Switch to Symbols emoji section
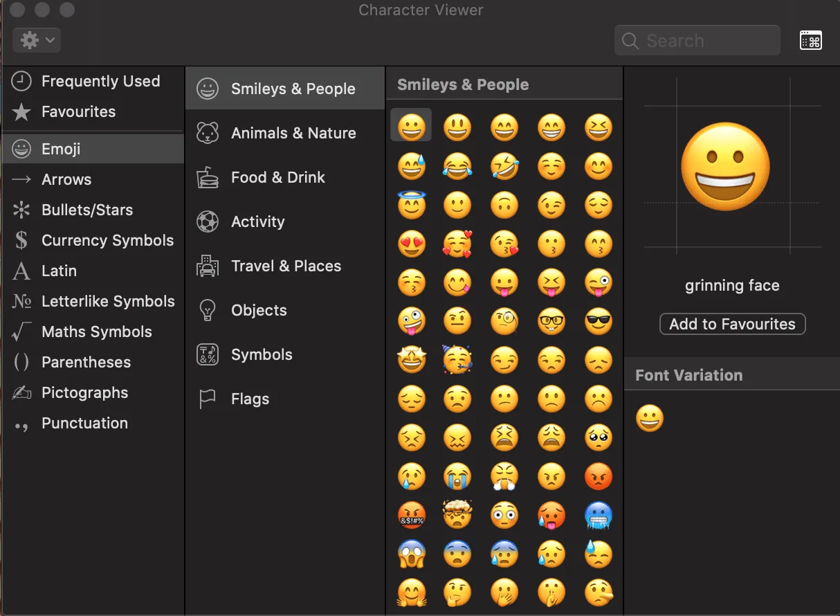The height and width of the screenshot is (616, 840). click(x=285, y=354)
